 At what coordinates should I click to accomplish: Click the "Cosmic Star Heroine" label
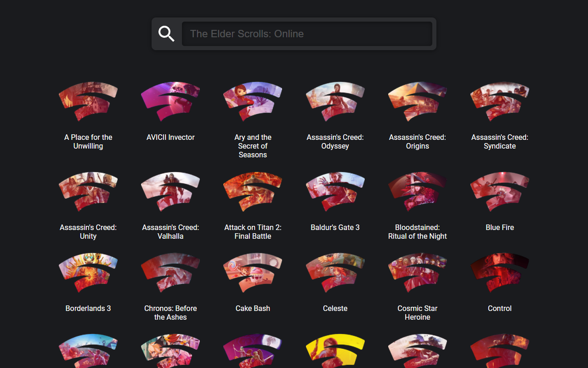(x=418, y=313)
